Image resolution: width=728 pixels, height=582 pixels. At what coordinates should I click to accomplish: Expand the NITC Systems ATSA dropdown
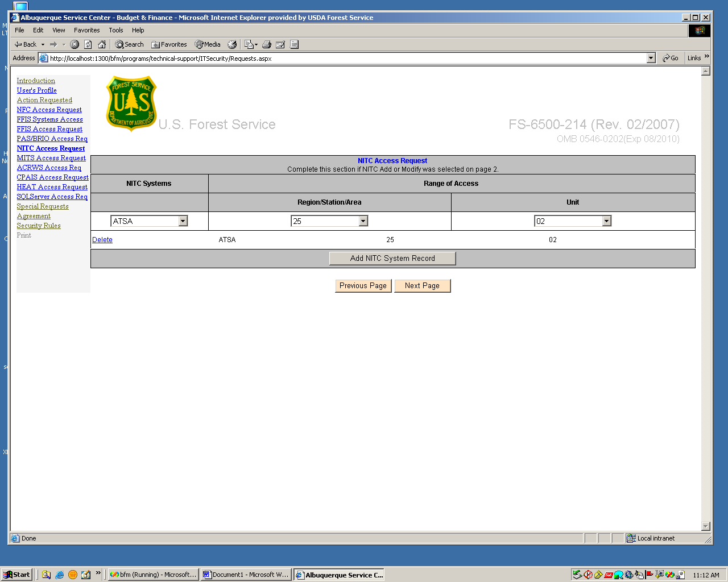point(183,221)
